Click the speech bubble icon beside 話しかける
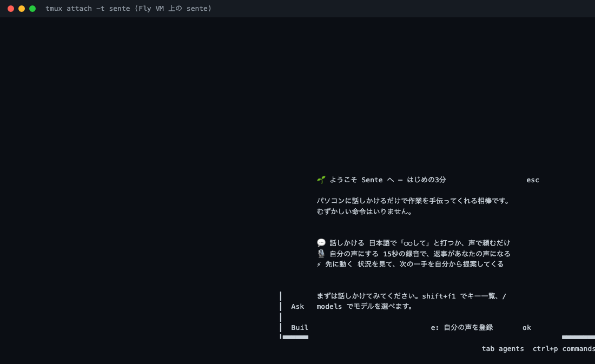The image size is (595, 364). 321,242
